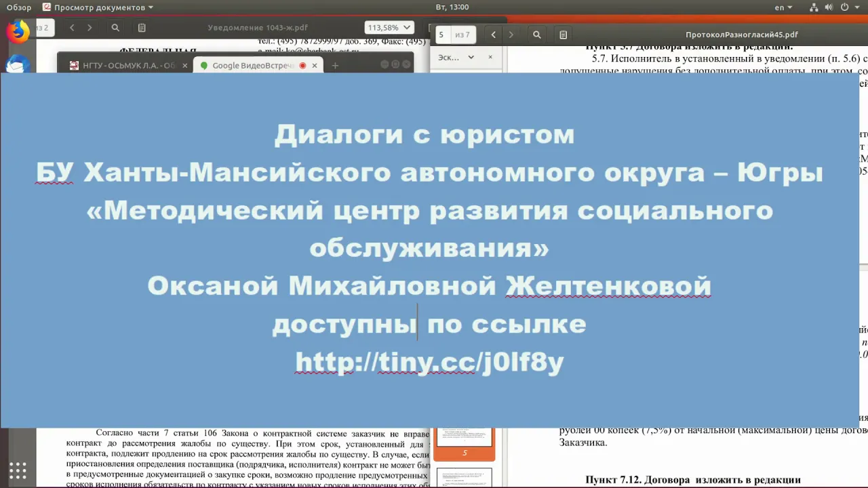Click the Уведомление 1043-ж.pdf window title

pos(258,28)
